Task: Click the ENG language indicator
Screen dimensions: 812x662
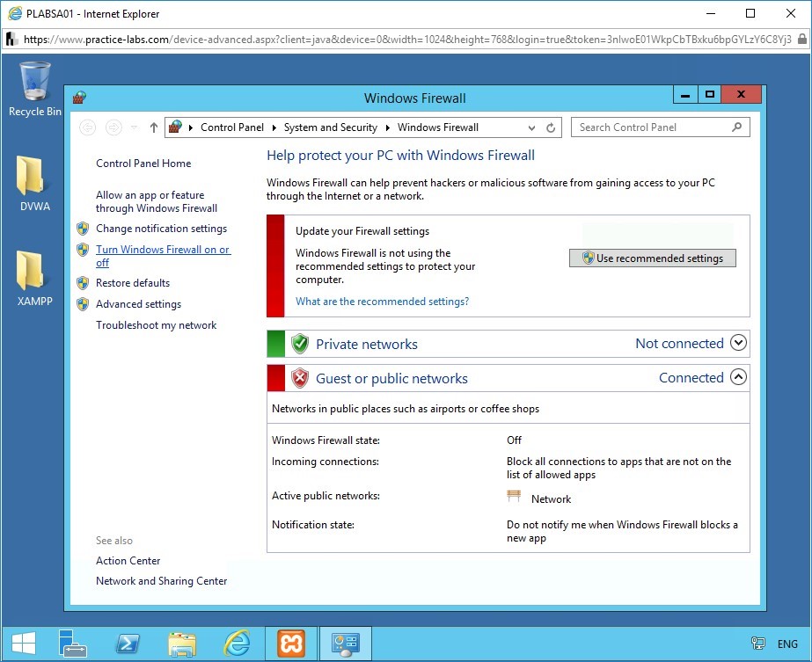Action: [787, 644]
